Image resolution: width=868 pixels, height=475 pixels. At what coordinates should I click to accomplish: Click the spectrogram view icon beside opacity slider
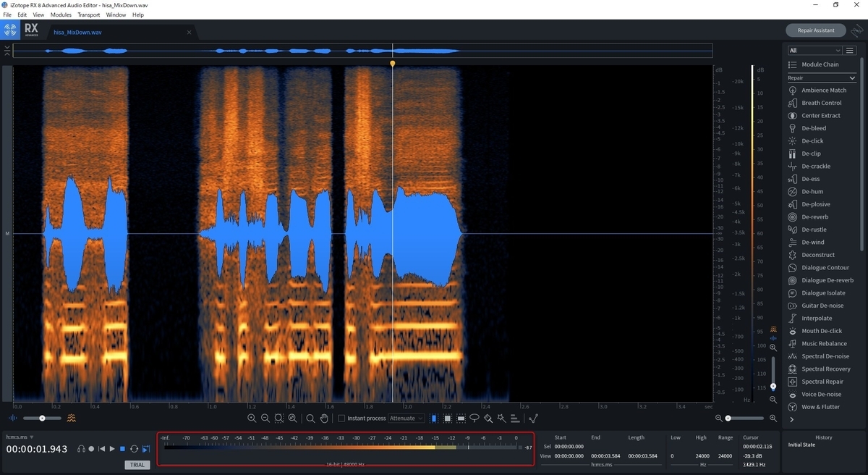click(x=71, y=418)
